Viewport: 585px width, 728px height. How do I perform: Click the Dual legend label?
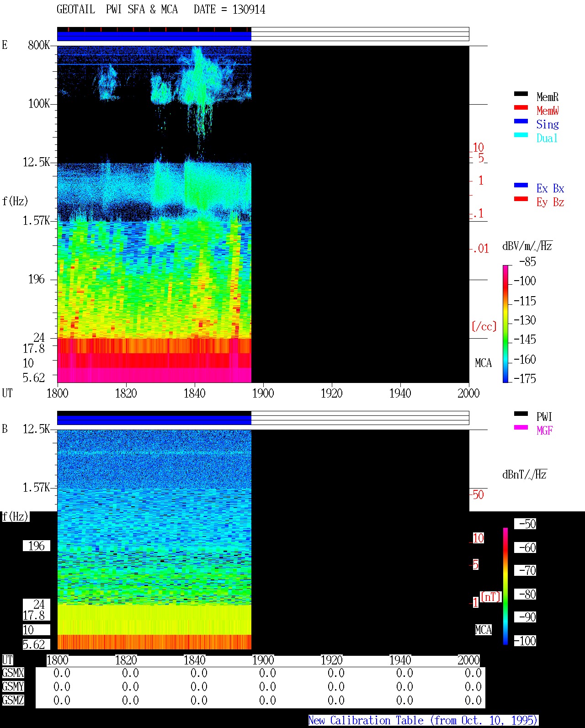(x=547, y=138)
